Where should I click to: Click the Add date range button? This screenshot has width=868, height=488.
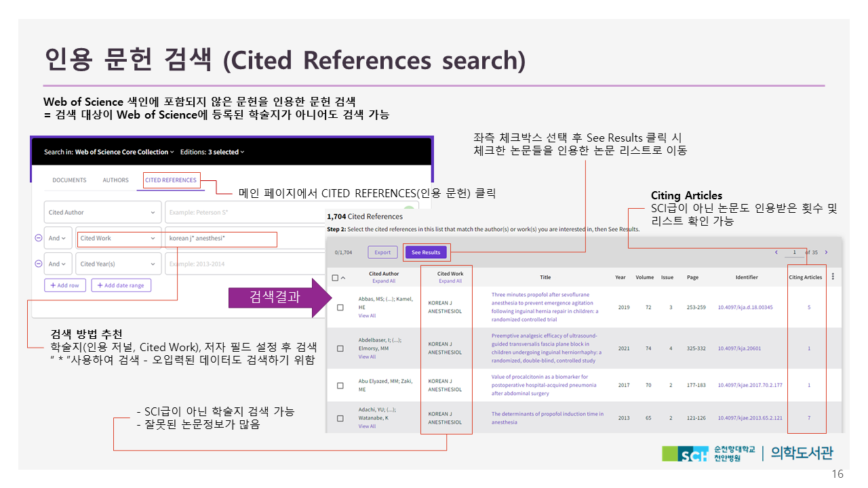pyautogui.click(x=121, y=285)
